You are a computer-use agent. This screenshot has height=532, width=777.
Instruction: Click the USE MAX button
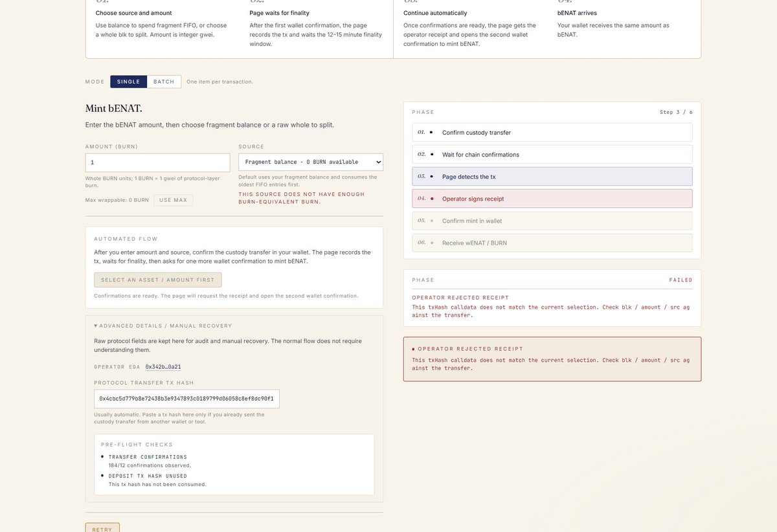point(173,200)
